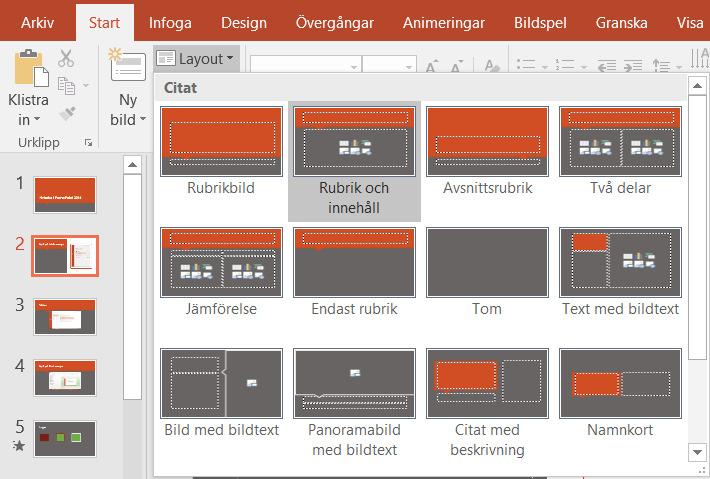Select slide 4 thumbnail
Image resolution: width=710 pixels, height=479 pixels.
[x=65, y=378]
